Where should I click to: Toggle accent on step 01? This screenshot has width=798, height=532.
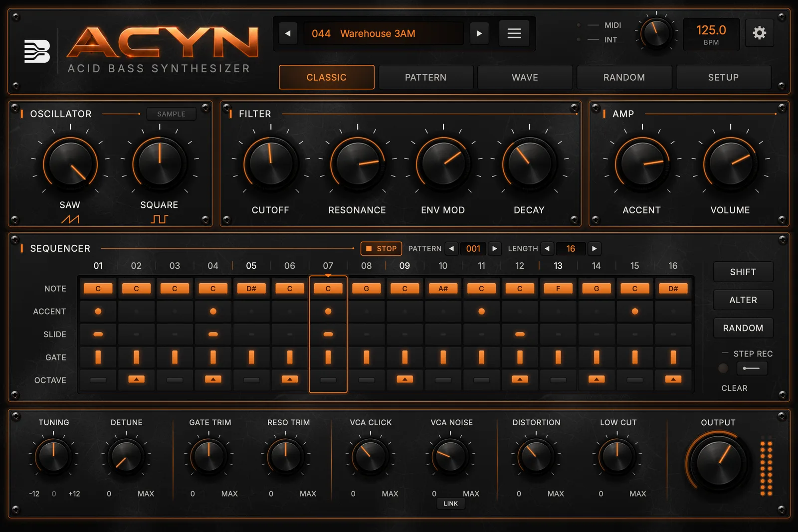tap(98, 311)
